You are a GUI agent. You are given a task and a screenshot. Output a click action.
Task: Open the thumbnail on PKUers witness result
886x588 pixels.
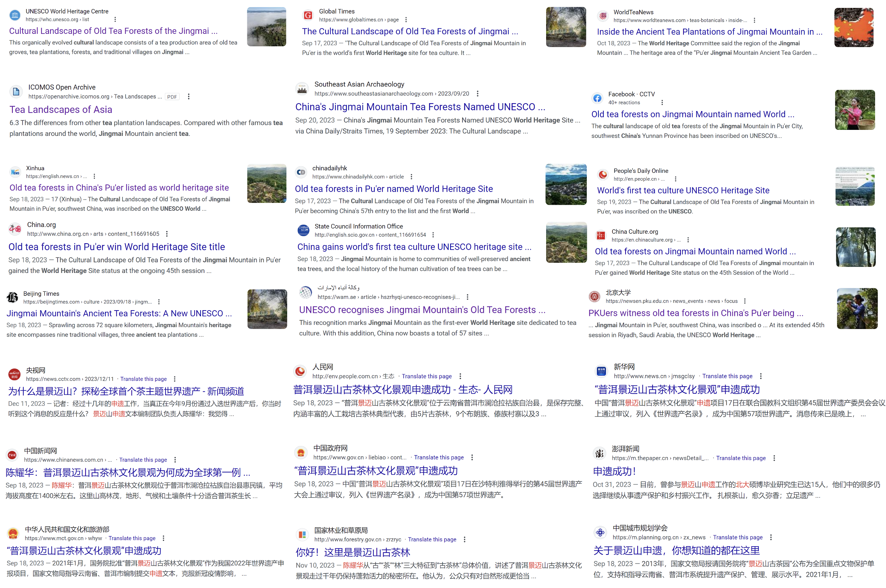857,309
